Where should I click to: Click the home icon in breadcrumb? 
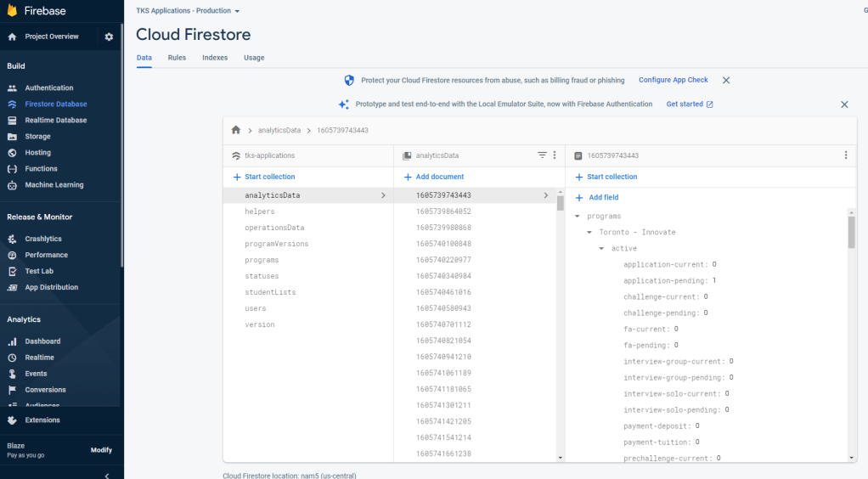(236, 130)
